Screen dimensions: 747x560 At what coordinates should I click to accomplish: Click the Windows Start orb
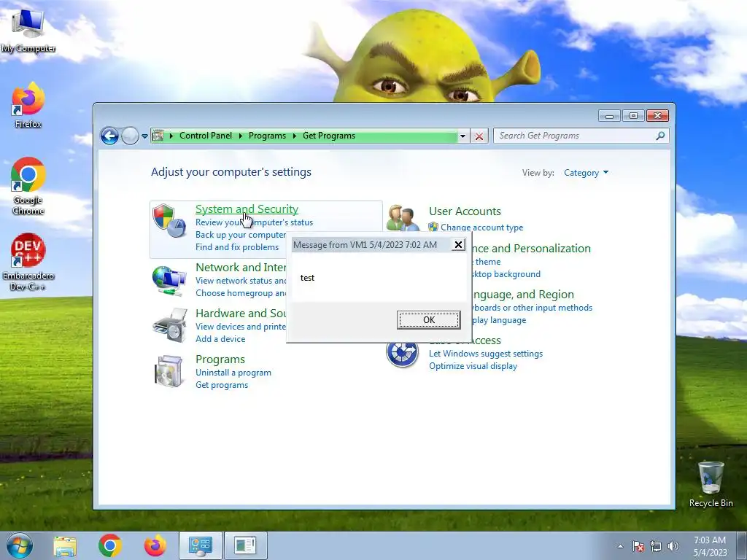point(20,545)
